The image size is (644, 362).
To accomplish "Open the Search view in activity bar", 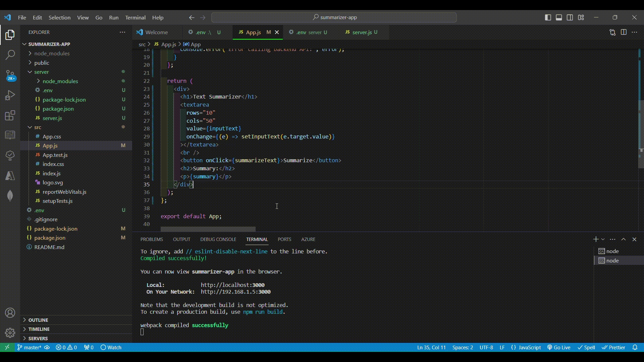I will pyautogui.click(x=10, y=55).
